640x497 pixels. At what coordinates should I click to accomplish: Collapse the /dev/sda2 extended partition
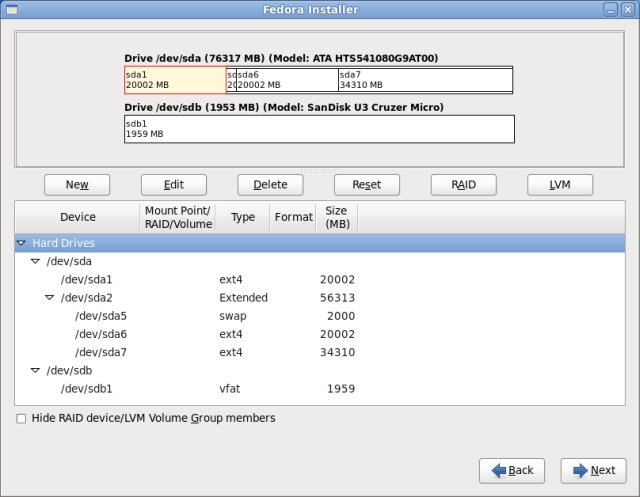coord(50,298)
